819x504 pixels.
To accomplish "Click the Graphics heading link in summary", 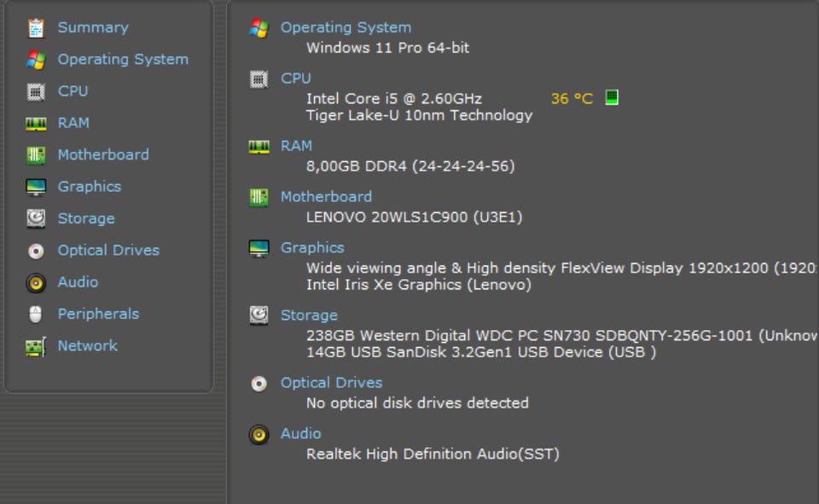I will (312, 247).
